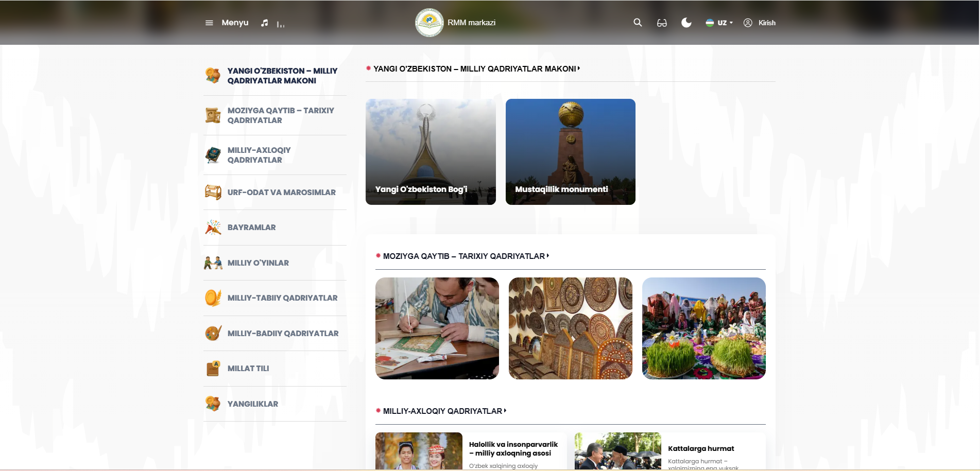Click the RMM markazi logo

pyautogui.click(x=429, y=23)
